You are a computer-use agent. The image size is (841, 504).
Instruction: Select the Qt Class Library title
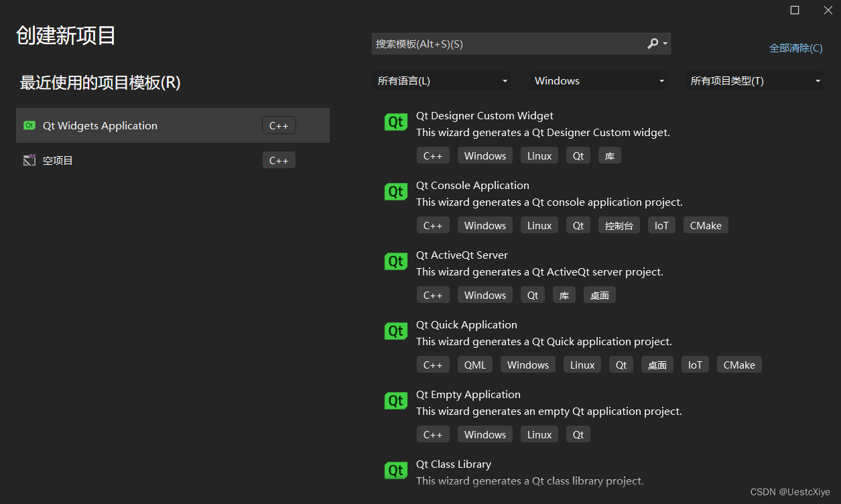pos(454,464)
